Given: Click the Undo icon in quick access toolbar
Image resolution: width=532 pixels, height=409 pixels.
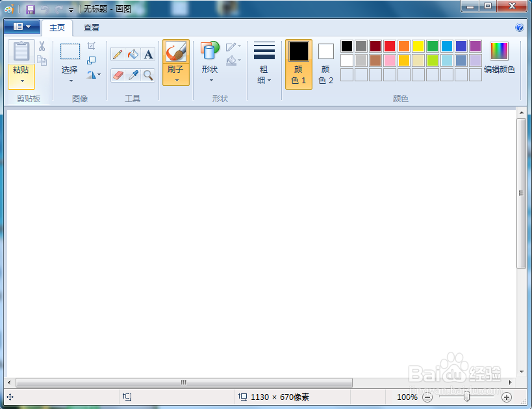Looking at the screenshot, I should [x=45, y=10].
